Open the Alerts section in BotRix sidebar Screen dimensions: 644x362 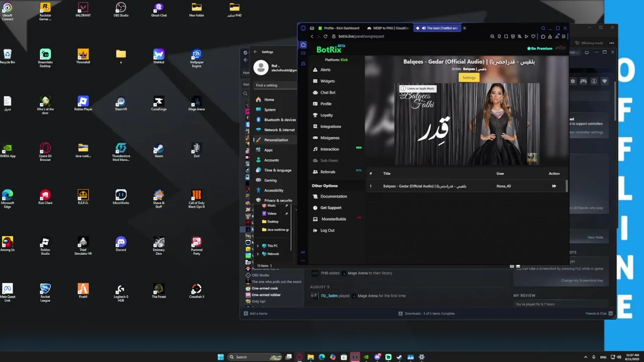[322, 70]
